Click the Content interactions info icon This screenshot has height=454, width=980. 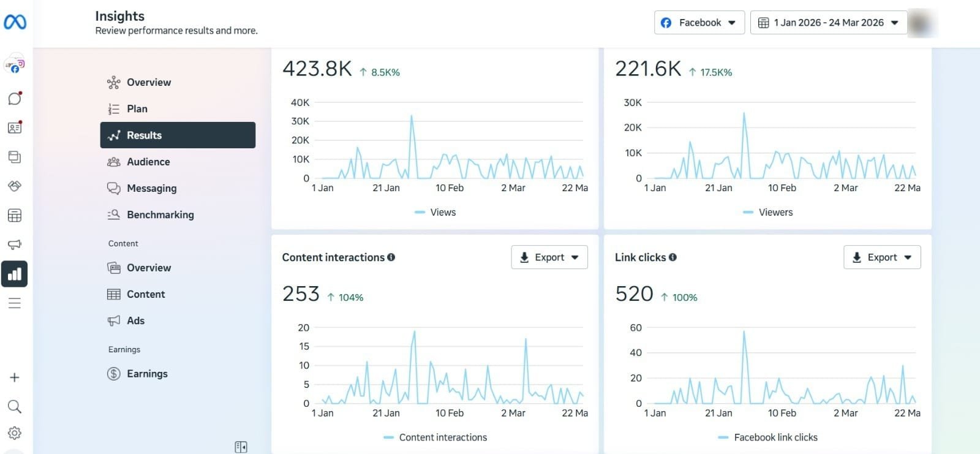point(391,257)
